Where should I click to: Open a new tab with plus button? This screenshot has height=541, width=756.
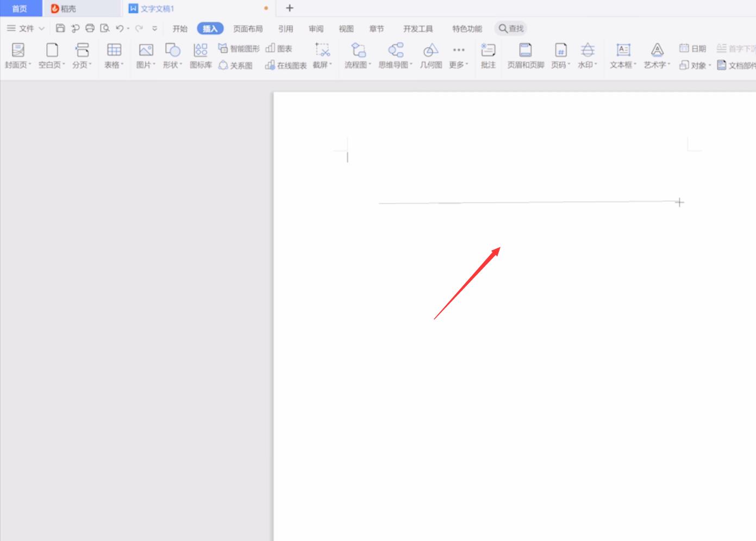point(290,8)
